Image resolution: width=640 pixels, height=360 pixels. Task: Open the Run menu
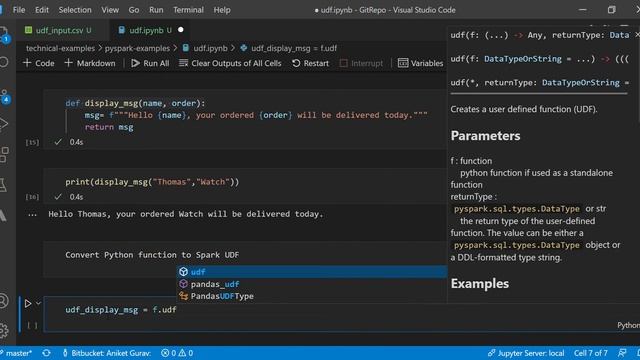click(x=156, y=10)
